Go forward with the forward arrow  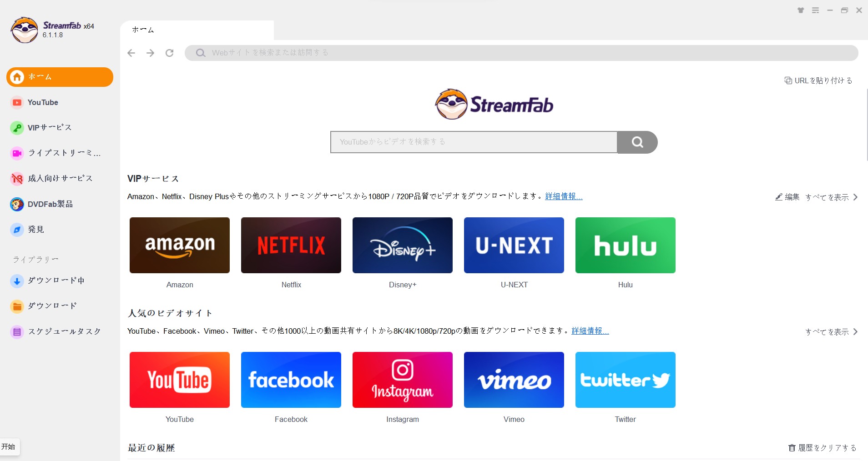tap(150, 53)
